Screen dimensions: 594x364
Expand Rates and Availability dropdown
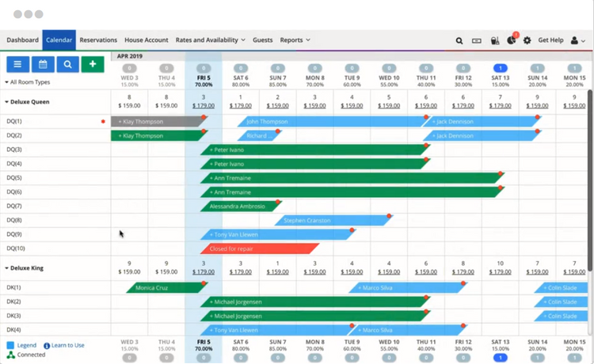pos(210,40)
